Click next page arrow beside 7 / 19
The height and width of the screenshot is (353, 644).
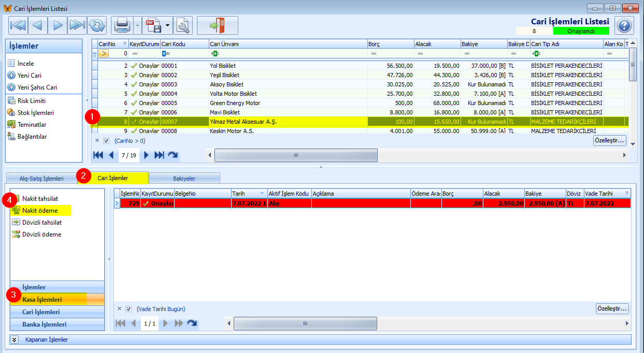coord(146,155)
